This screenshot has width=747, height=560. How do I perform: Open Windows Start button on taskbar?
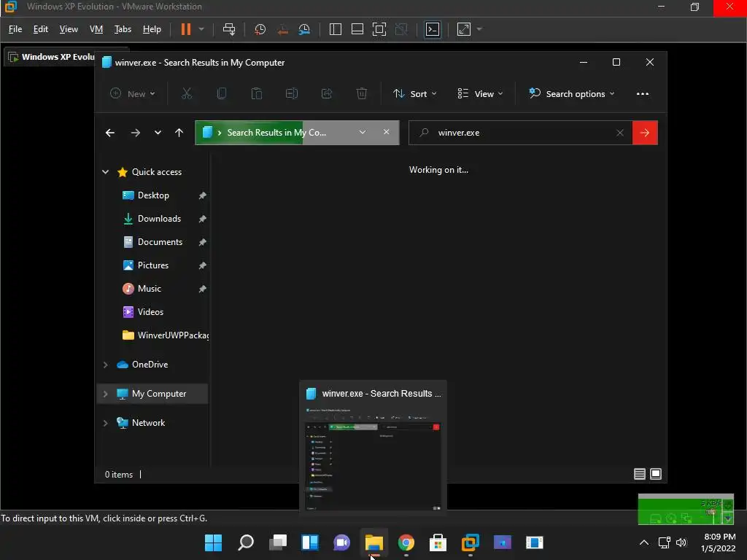click(x=214, y=542)
